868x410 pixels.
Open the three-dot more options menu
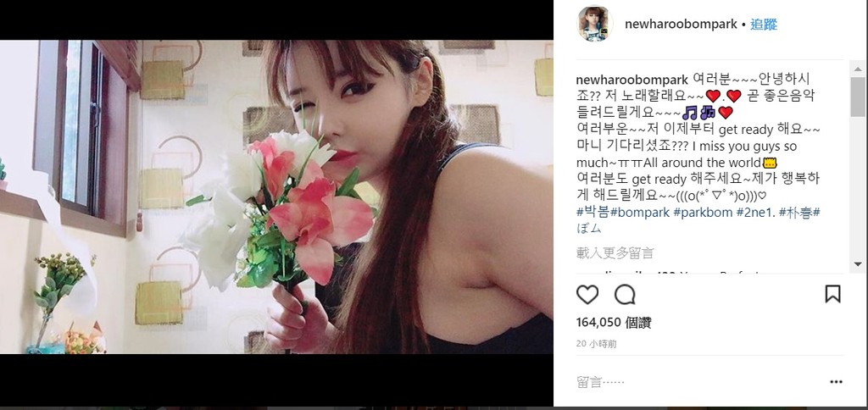pyautogui.click(x=836, y=382)
